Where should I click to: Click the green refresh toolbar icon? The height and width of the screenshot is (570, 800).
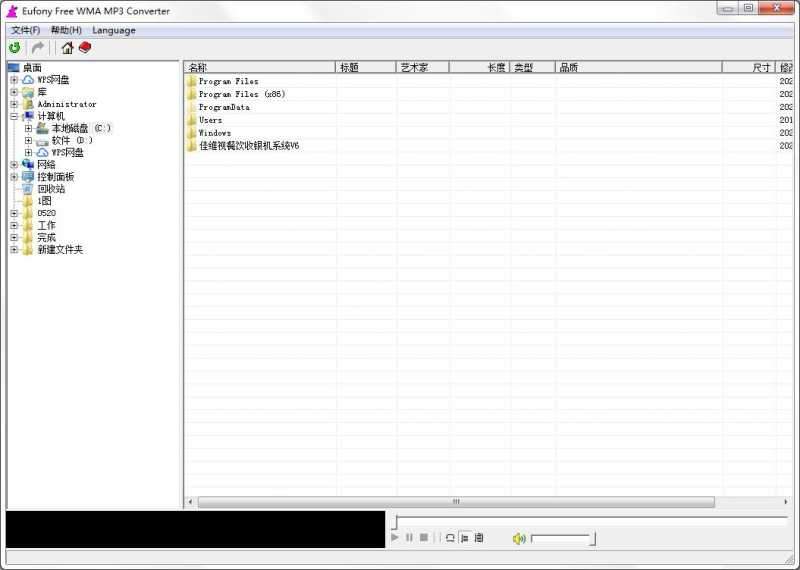(x=14, y=48)
